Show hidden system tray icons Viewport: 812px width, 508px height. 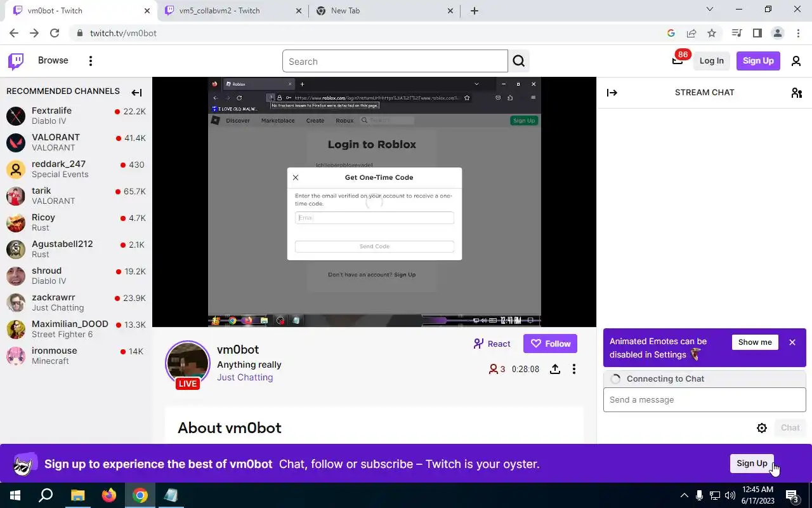click(x=684, y=495)
